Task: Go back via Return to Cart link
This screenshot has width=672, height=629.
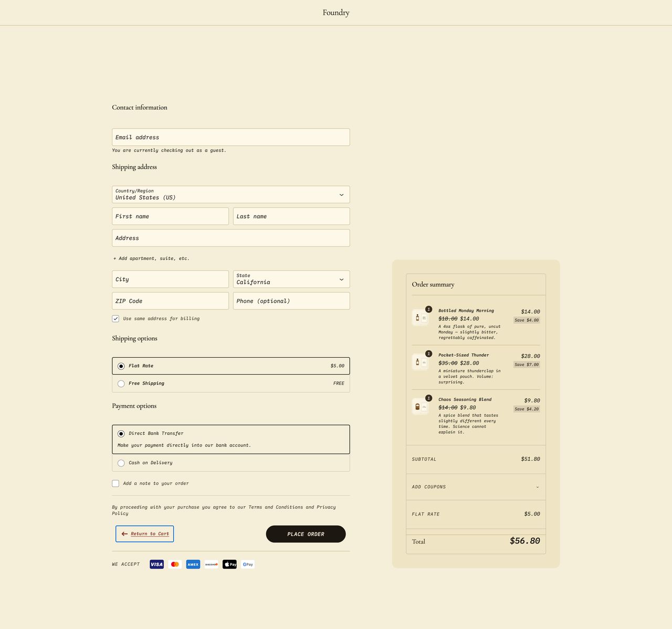Action: click(x=145, y=534)
